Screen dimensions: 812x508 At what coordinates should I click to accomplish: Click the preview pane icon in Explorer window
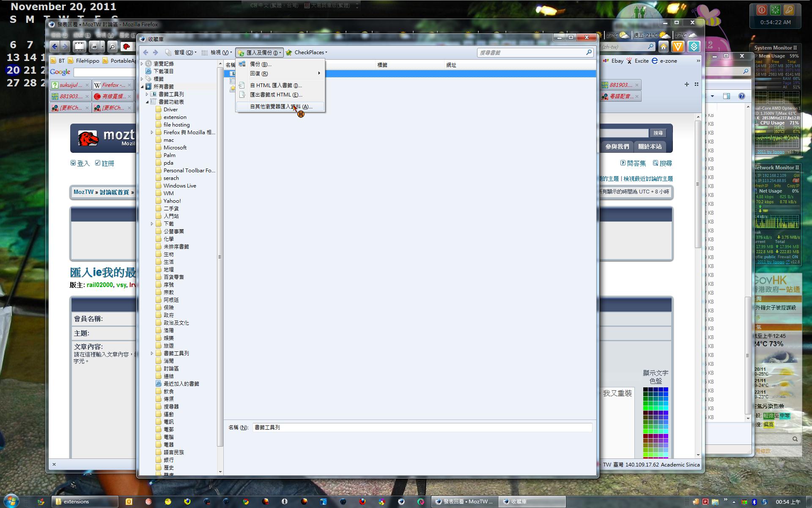pos(726,96)
